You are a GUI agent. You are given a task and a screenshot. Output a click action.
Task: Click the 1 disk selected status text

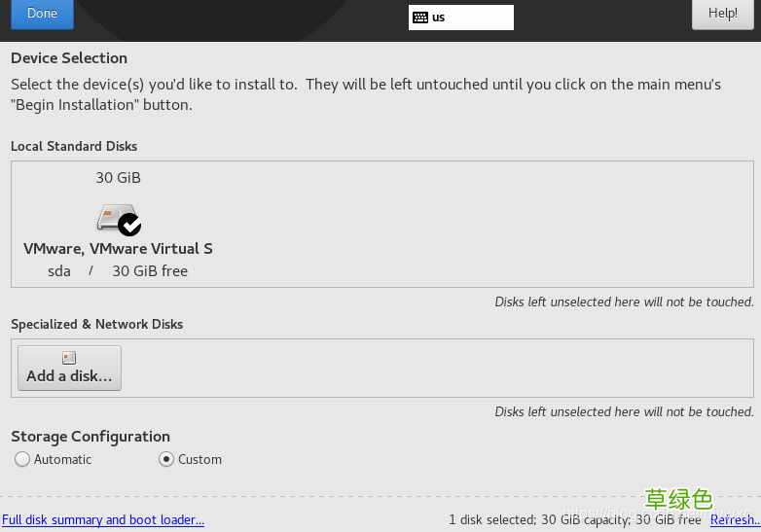(x=574, y=520)
